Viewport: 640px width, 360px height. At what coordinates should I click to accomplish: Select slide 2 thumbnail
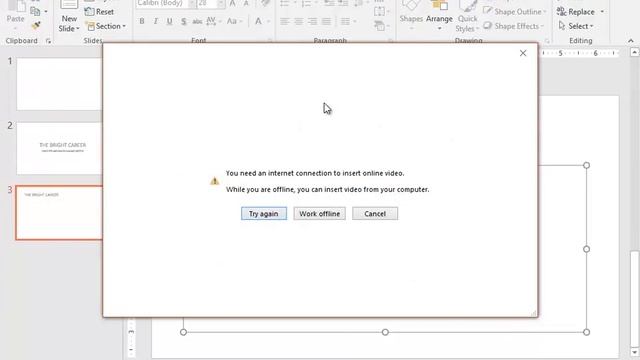pos(59,148)
